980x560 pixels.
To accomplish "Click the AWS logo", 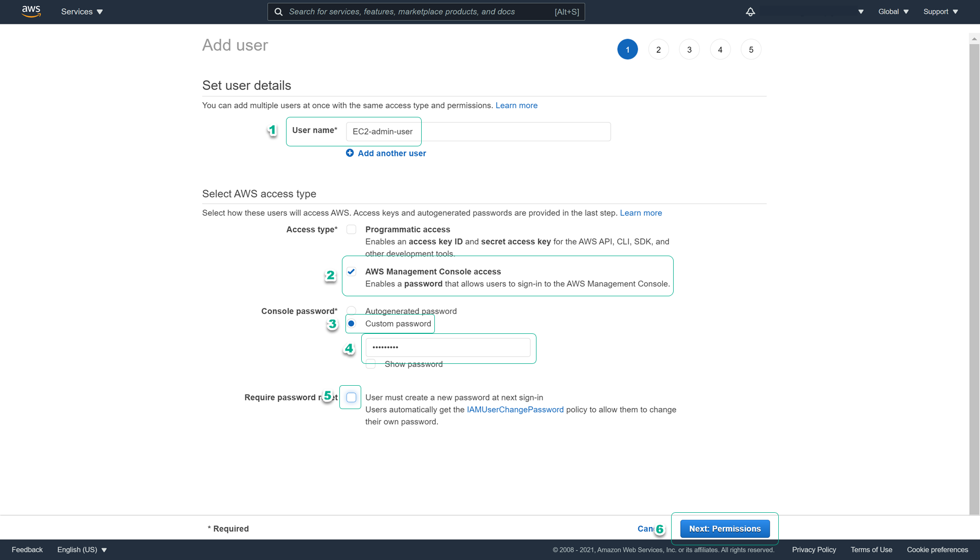I will click(31, 11).
